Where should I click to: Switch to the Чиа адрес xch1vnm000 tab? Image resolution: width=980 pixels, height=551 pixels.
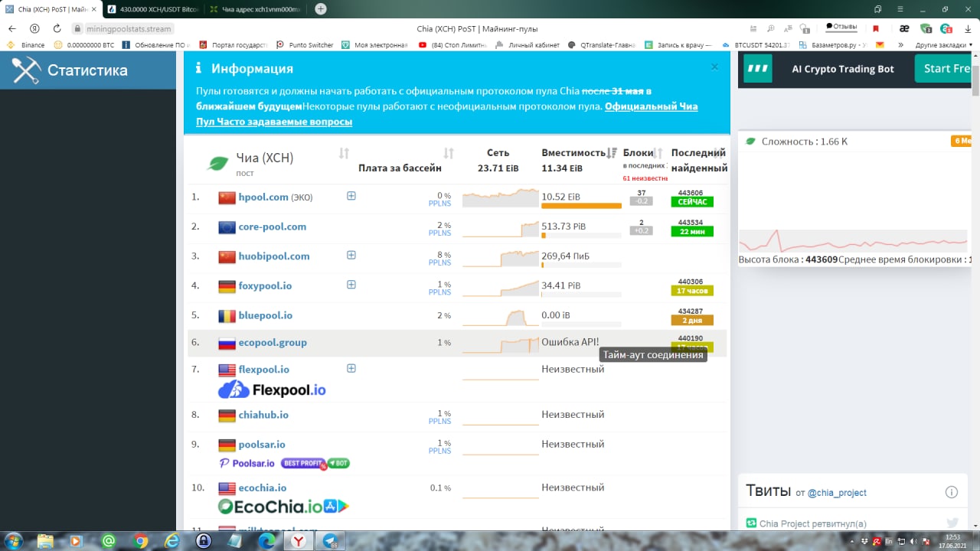255,9
